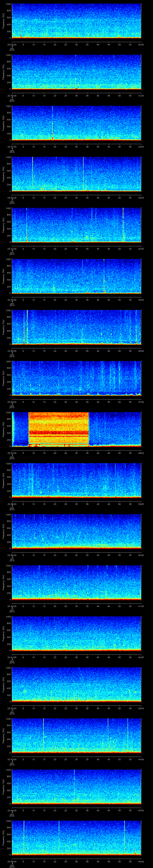Select the spectrogram panel beginning at 22:43:00

pyautogui.click(x=76, y=736)
